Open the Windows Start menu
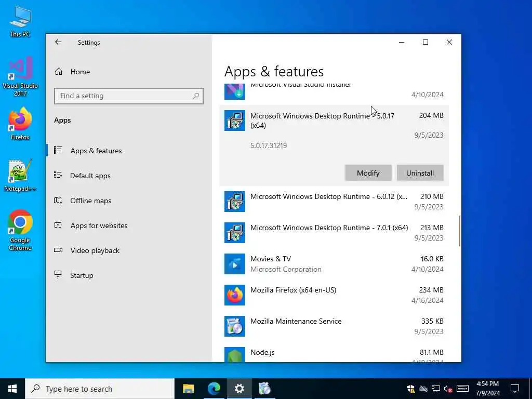Screen dimensions: 532x399 [x=12, y=389]
